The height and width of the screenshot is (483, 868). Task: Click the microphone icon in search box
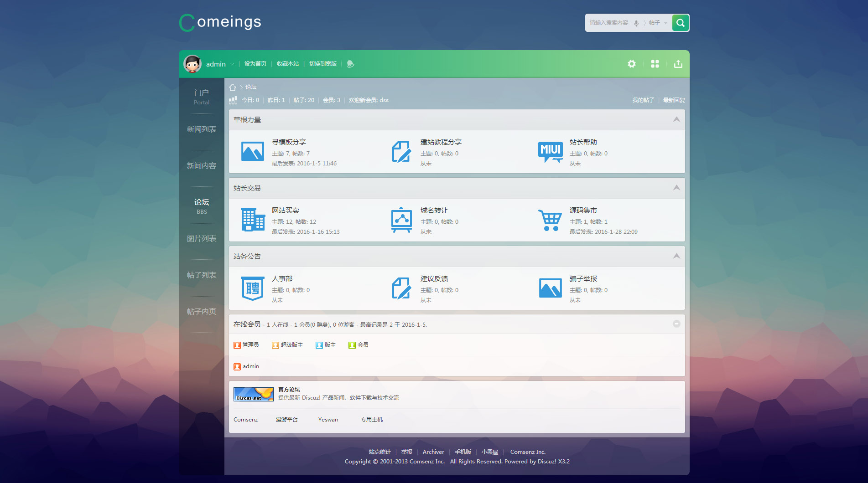click(636, 23)
